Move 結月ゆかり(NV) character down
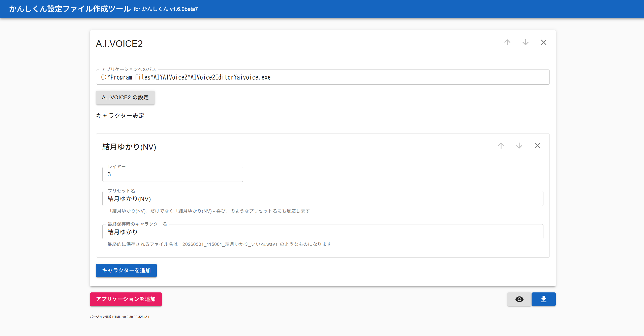Screen dimensions: 644x336 519,146
